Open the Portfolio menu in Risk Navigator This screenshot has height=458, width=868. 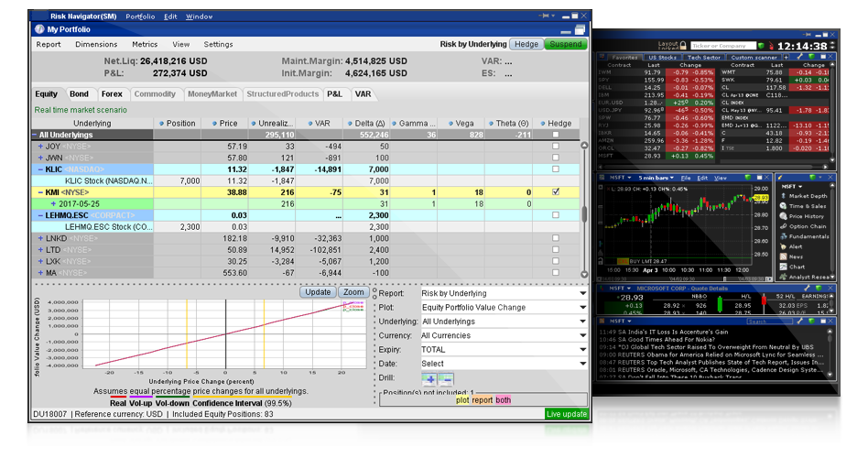140,16
